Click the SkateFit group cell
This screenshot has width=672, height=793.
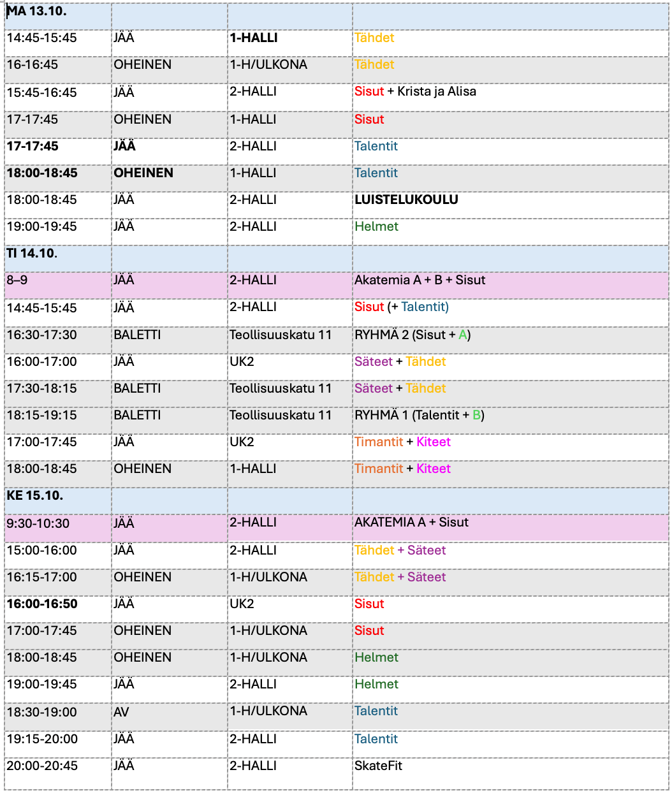pos(379,766)
